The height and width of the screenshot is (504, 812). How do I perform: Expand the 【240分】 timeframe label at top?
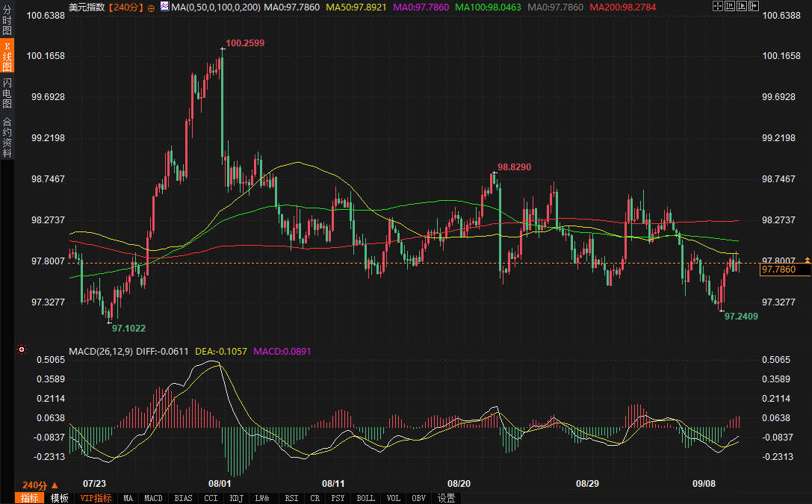(x=125, y=7)
